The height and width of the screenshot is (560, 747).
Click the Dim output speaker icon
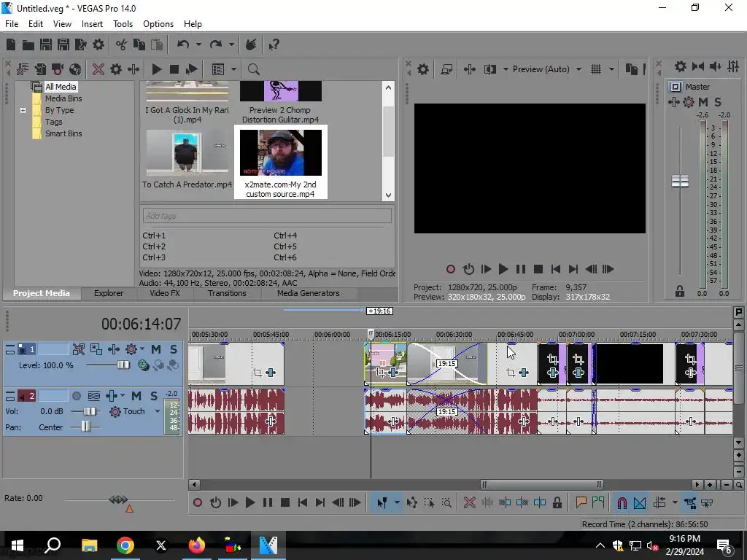click(716, 66)
